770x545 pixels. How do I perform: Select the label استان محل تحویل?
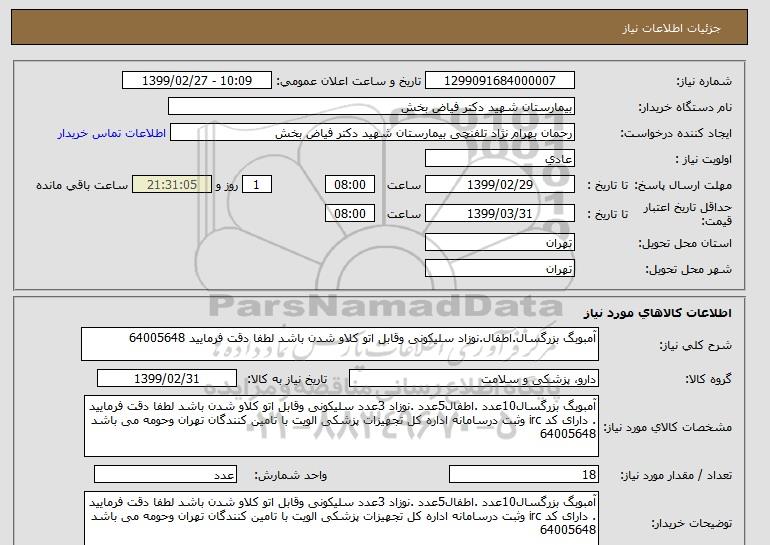click(x=685, y=243)
